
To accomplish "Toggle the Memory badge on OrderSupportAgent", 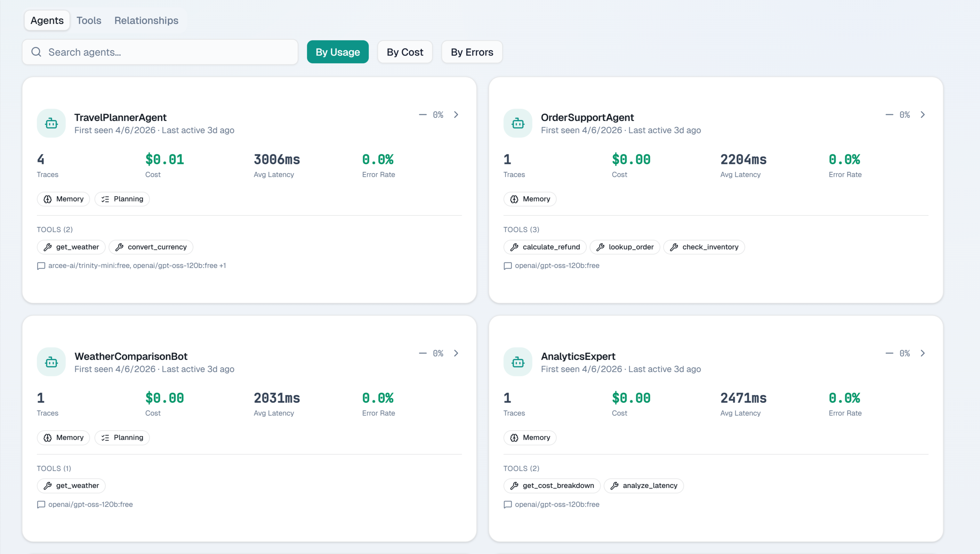I will point(530,199).
